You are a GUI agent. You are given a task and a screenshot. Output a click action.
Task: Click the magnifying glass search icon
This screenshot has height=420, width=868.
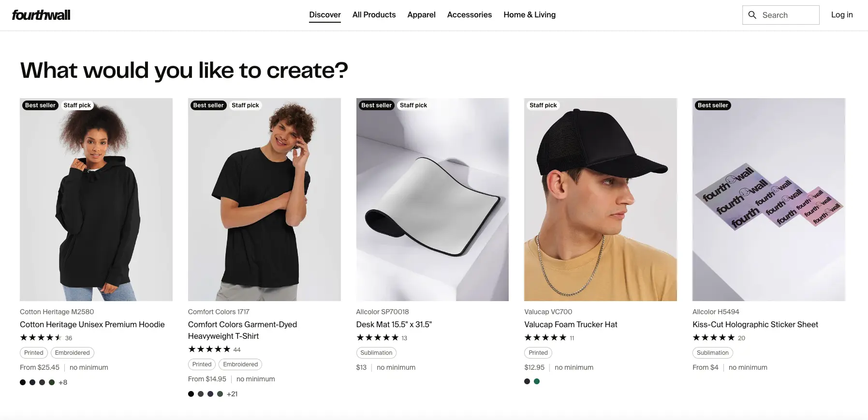coord(752,15)
